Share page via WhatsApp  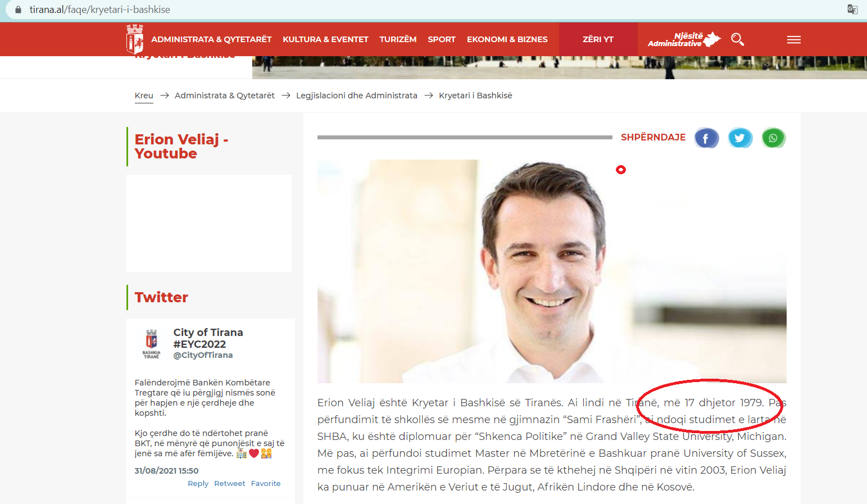pyautogui.click(x=773, y=138)
